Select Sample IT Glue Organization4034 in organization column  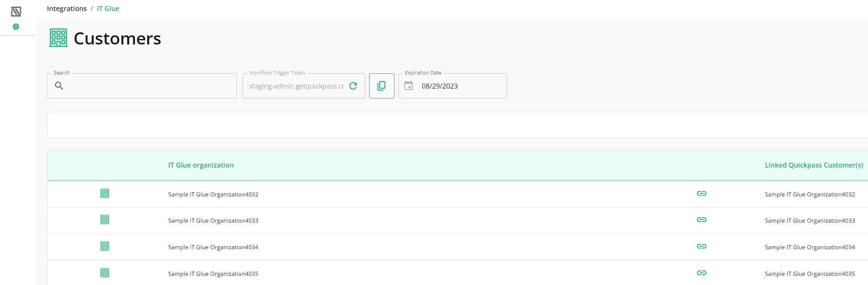tap(213, 247)
